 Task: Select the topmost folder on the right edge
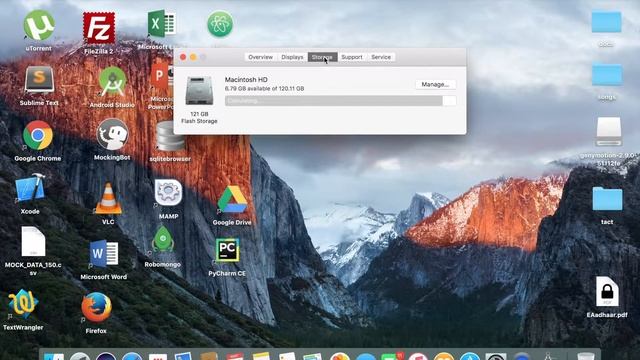point(607,22)
